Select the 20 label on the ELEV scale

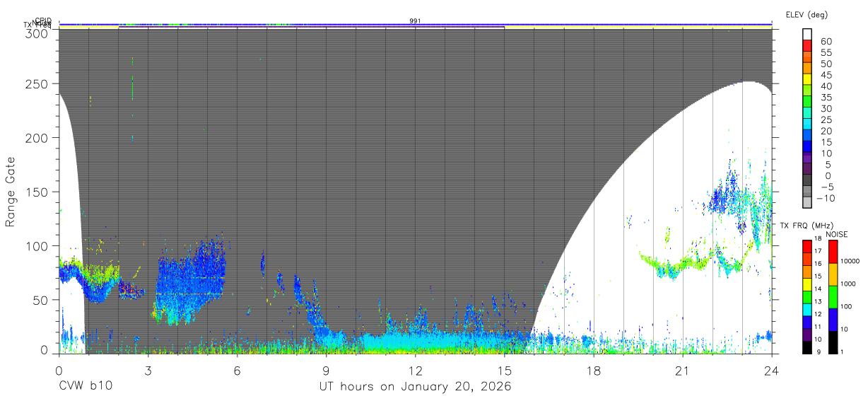[826, 131]
